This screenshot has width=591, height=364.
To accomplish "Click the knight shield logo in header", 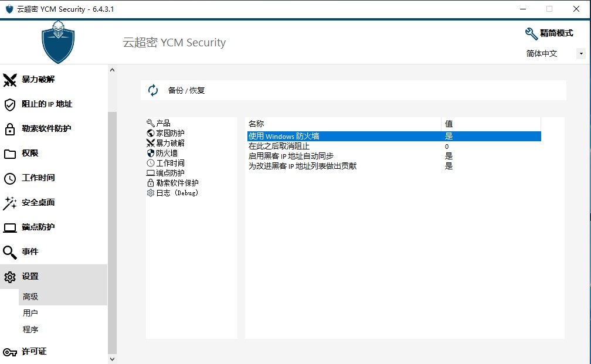I will tap(58, 42).
